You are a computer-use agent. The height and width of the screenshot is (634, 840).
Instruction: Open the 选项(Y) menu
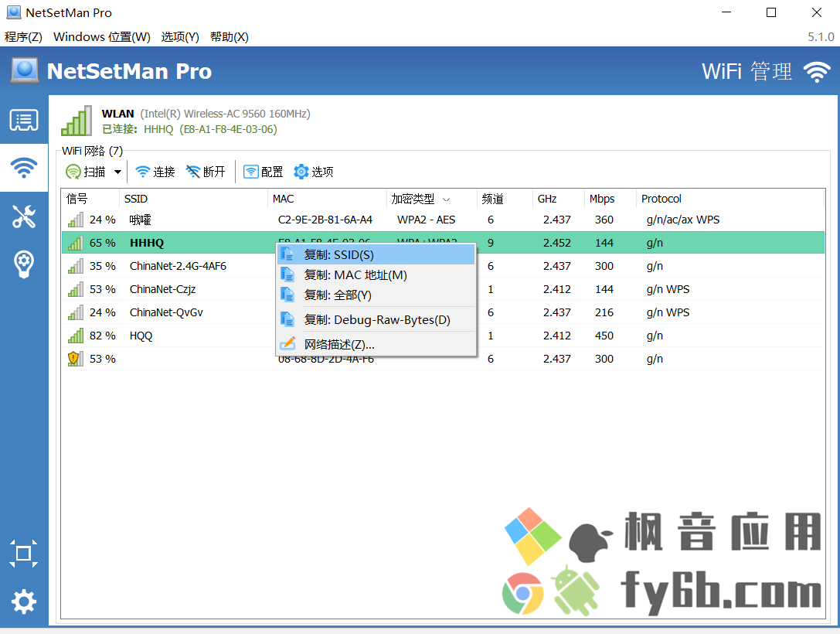click(180, 37)
